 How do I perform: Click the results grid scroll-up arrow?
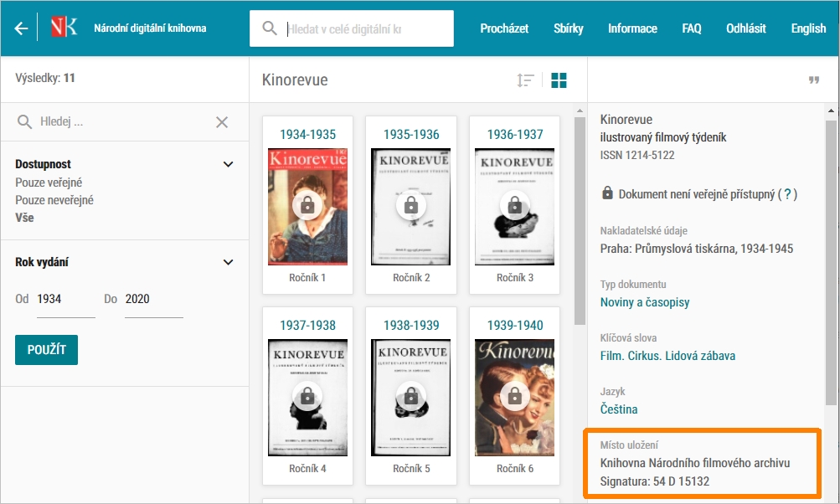[580, 111]
